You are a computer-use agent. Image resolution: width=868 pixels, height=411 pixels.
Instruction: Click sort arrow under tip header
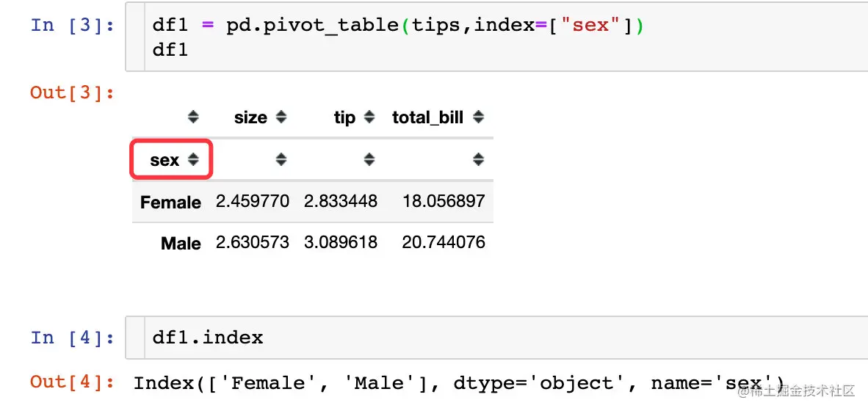pos(369,160)
